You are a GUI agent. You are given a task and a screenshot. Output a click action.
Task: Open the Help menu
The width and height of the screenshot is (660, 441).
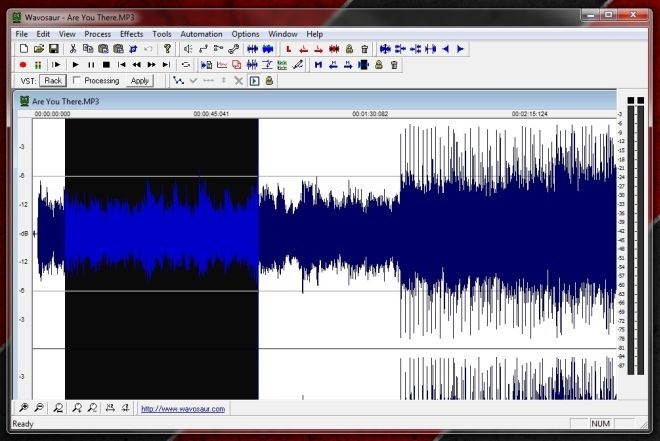pyautogui.click(x=314, y=34)
